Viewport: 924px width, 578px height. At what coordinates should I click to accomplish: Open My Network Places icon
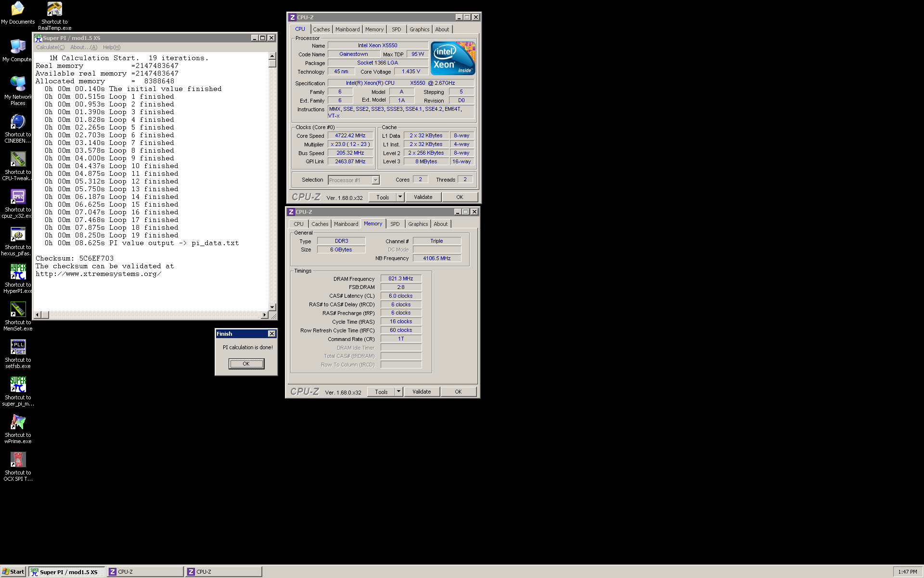(18, 91)
